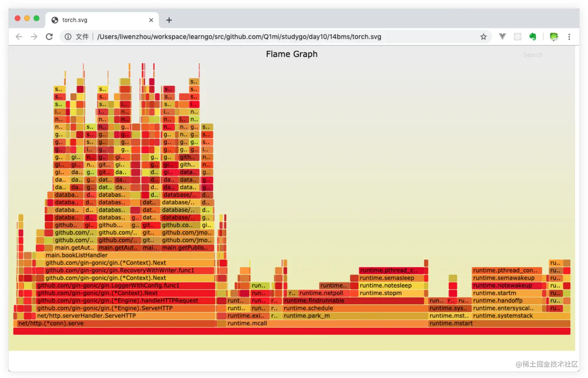The image size is (588, 378).
Task: Click the gin.(*Engine).handleHTTPRequest frame
Action: [x=126, y=301]
